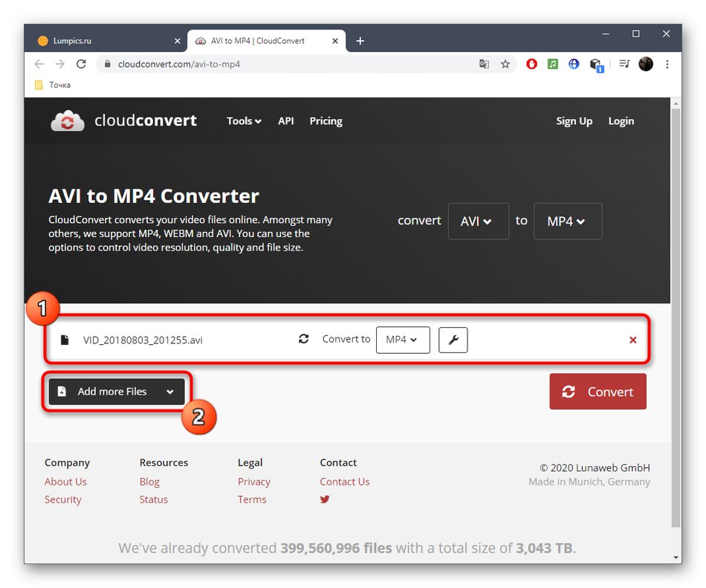706x588 pixels.
Task: Click the padlock site info icon
Action: point(107,64)
